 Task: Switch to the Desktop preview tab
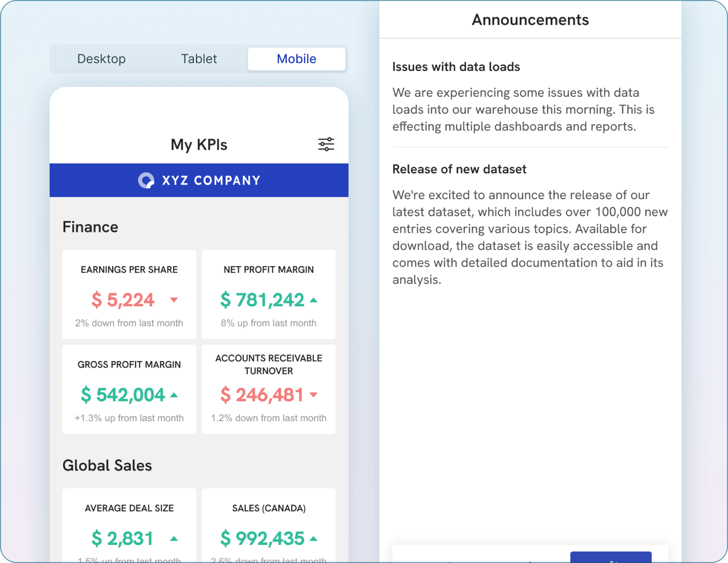(101, 58)
